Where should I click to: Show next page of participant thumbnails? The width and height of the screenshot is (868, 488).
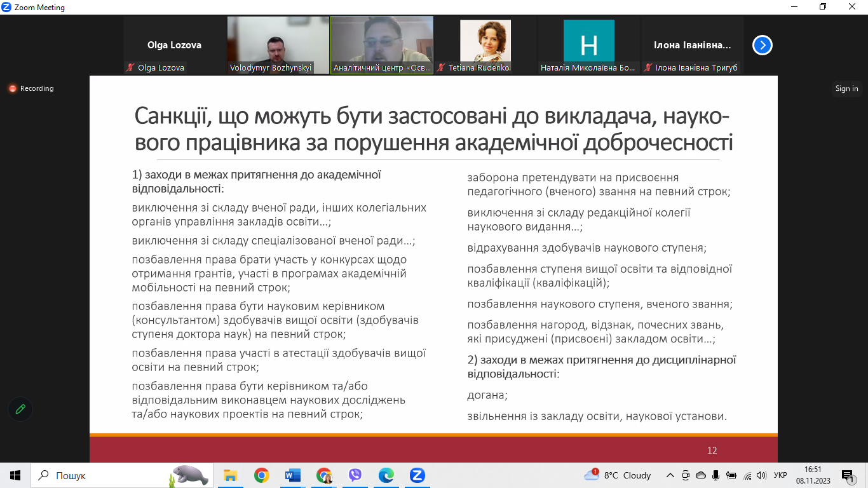tap(763, 45)
